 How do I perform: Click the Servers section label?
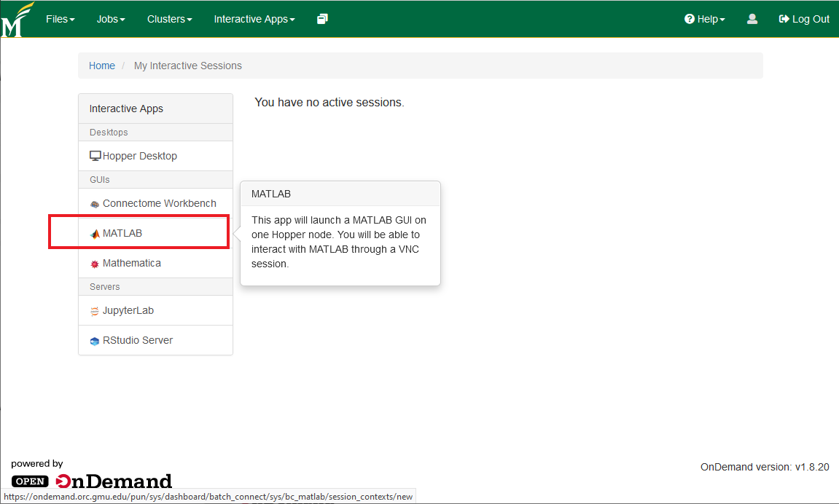tap(105, 287)
